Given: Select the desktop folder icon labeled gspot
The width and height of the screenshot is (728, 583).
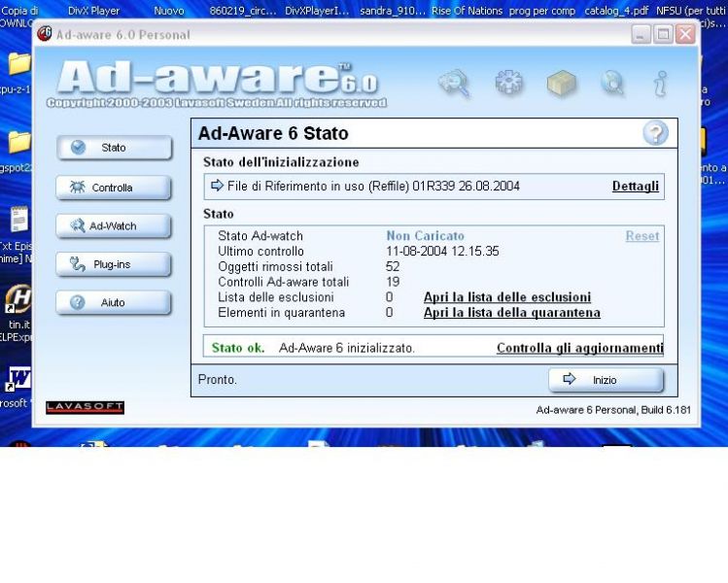Looking at the screenshot, I should 19,142.
